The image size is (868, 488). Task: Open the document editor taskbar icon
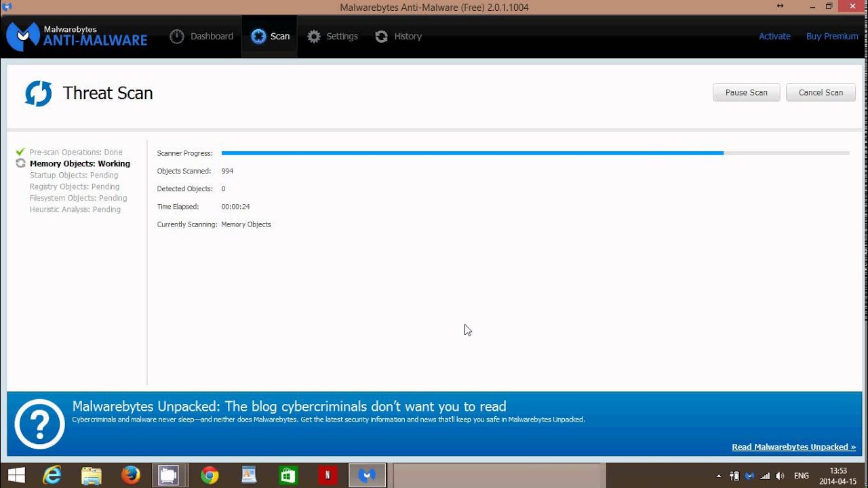[x=249, y=475]
